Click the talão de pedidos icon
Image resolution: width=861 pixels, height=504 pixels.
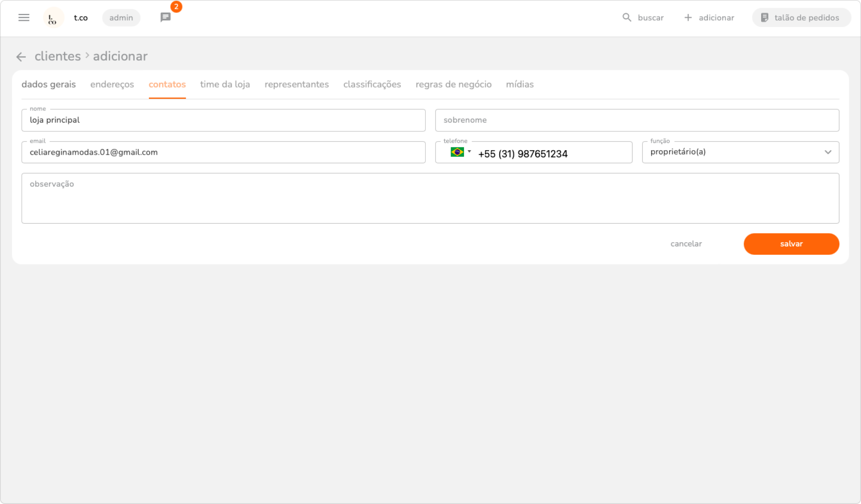[x=764, y=18]
